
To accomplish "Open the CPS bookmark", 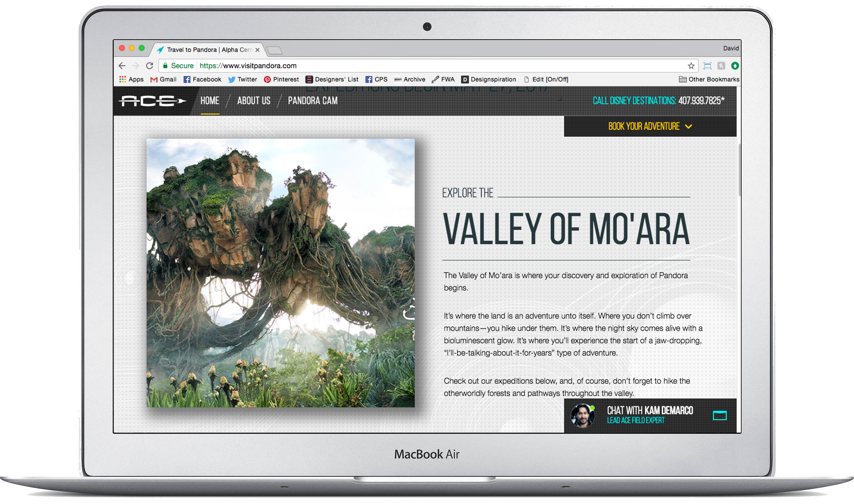I will (376, 79).
